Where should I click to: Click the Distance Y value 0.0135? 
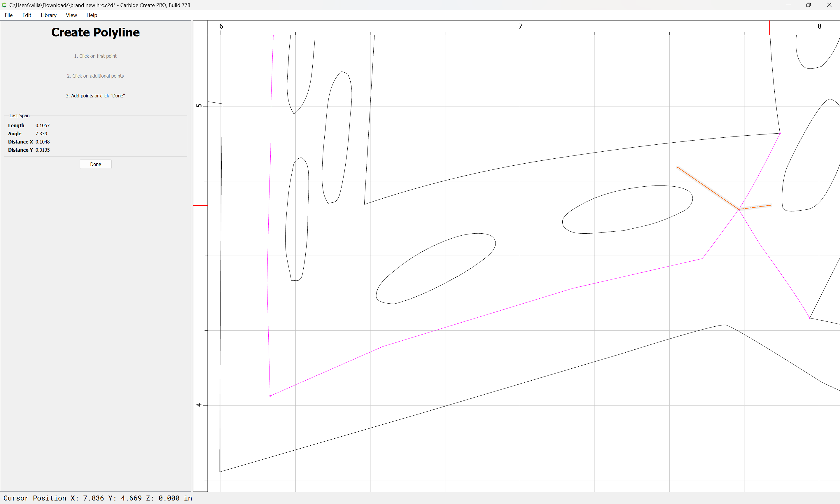43,150
